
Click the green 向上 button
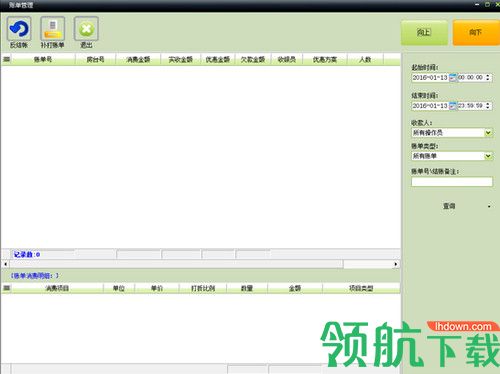(424, 32)
